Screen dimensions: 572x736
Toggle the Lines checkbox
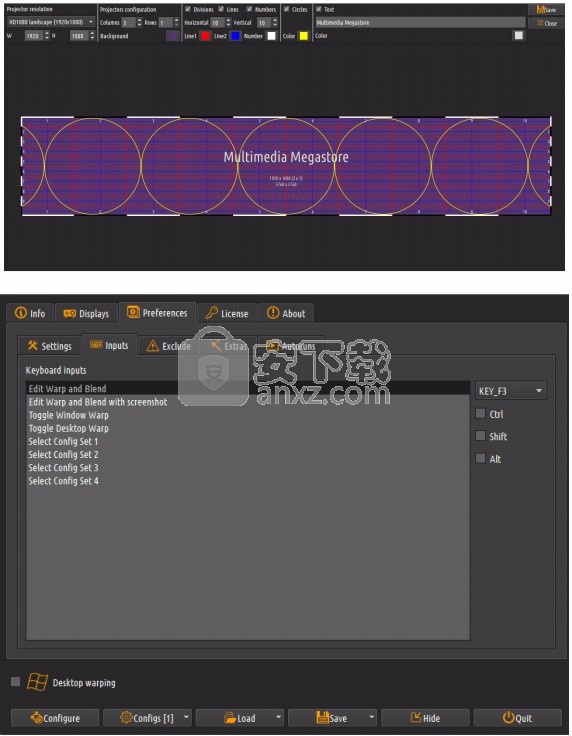[221, 9]
